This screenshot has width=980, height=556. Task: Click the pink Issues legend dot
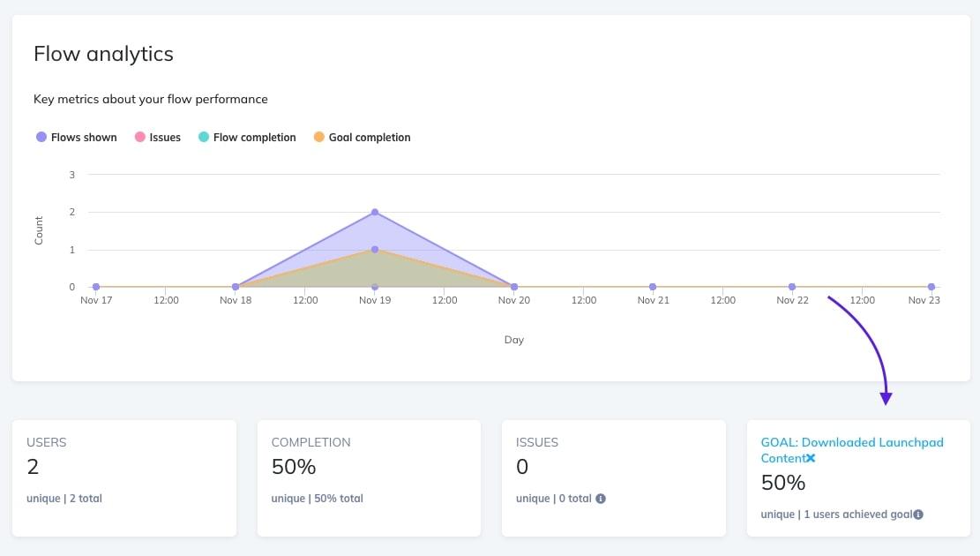coord(140,137)
